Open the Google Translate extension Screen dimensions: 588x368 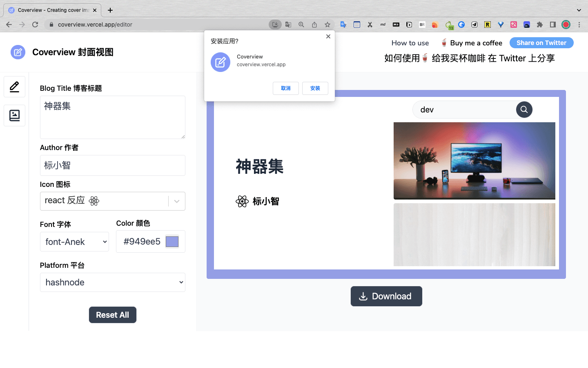coord(343,25)
